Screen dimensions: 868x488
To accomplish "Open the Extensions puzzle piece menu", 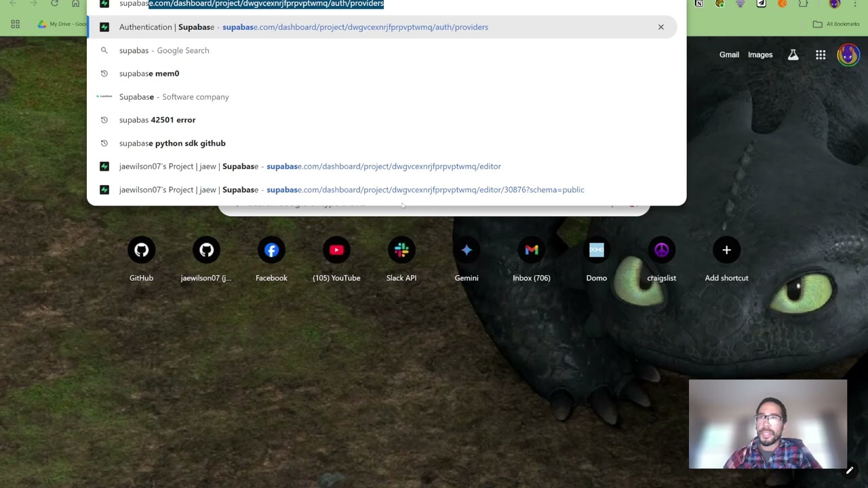I will [803, 3].
